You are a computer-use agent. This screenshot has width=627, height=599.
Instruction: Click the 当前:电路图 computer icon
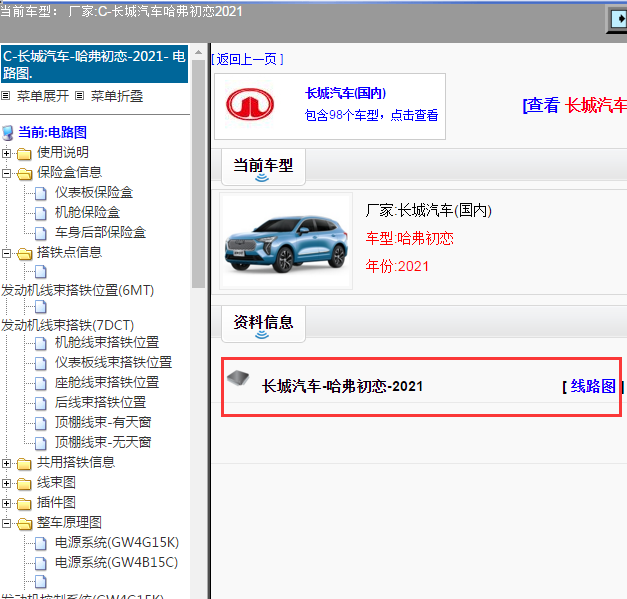8,133
